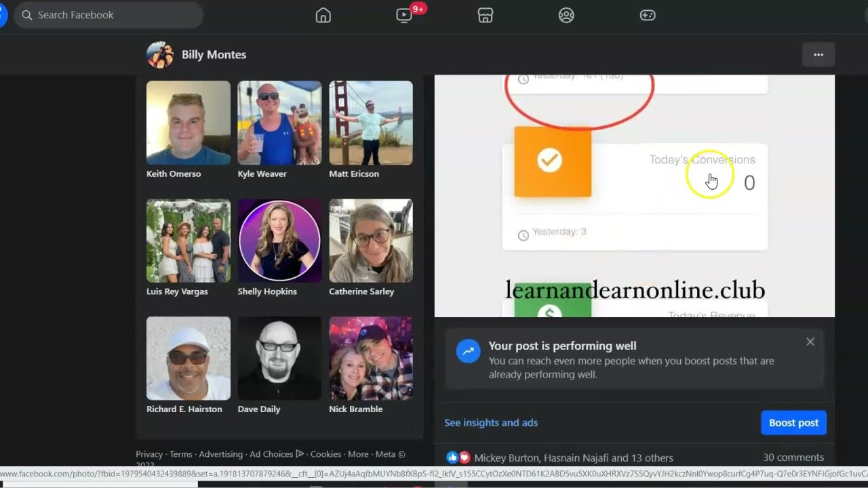This screenshot has width=868, height=488.
Task: Click the orange checkmark conversions icon
Action: pyautogui.click(x=553, y=161)
